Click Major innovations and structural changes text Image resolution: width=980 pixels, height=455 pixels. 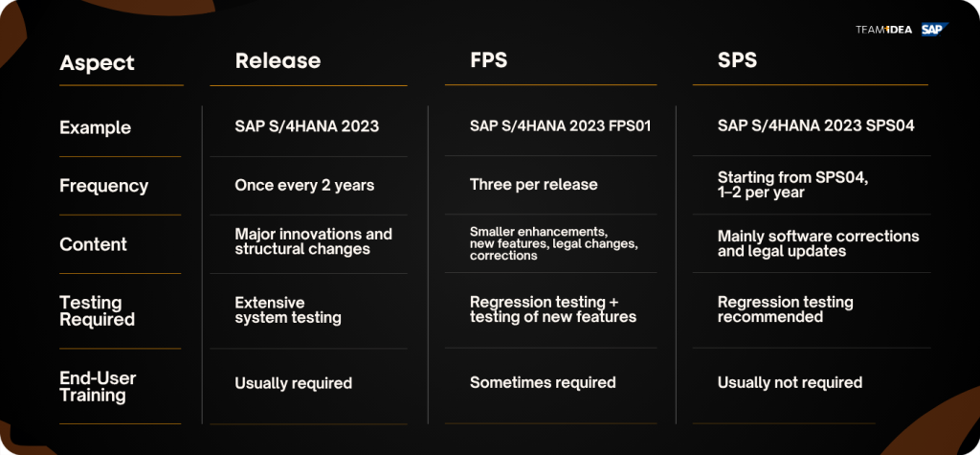click(314, 241)
